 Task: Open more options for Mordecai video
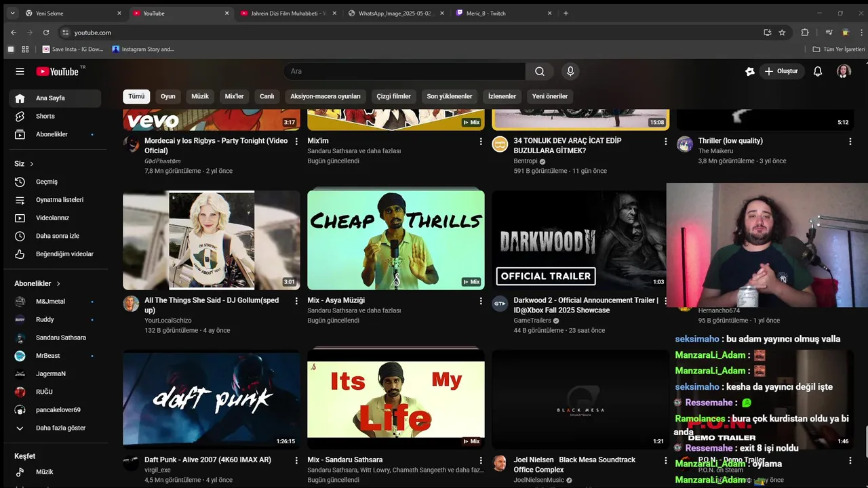coord(296,142)
